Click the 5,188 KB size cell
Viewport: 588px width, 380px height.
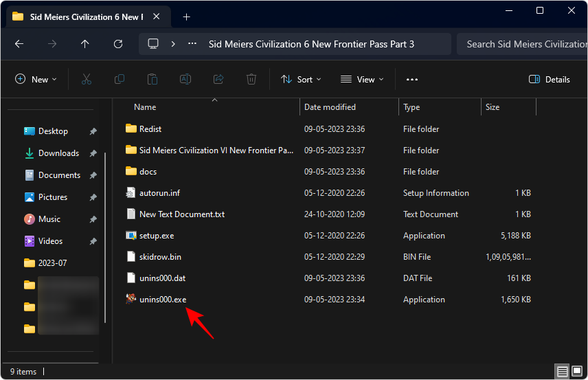pos(516,236)
